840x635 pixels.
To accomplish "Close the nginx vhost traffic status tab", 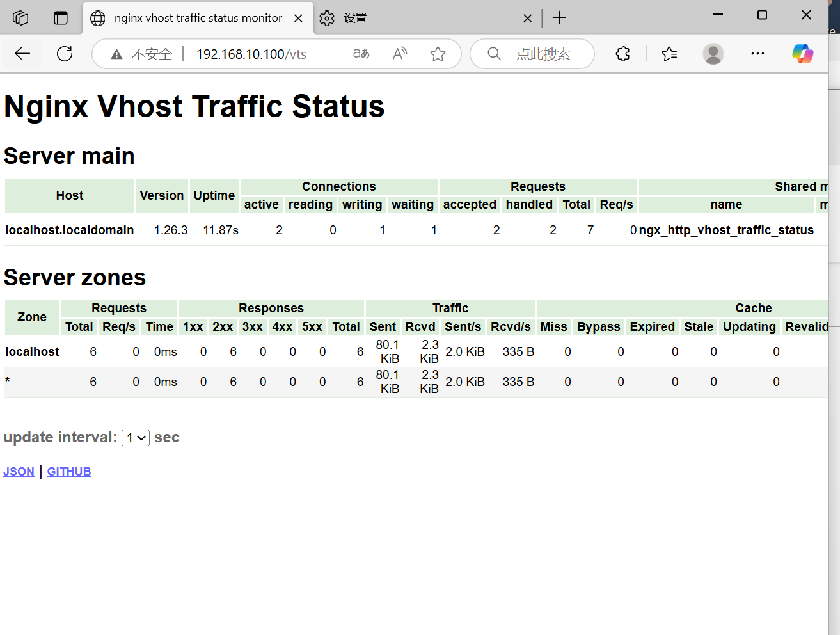I will (x=298, y=19).
